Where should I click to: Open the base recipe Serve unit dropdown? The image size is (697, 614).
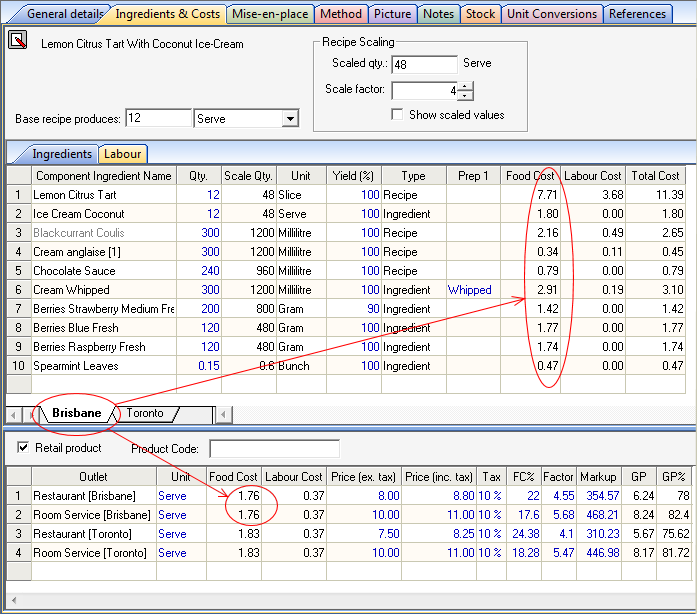[x=290, y=119]
